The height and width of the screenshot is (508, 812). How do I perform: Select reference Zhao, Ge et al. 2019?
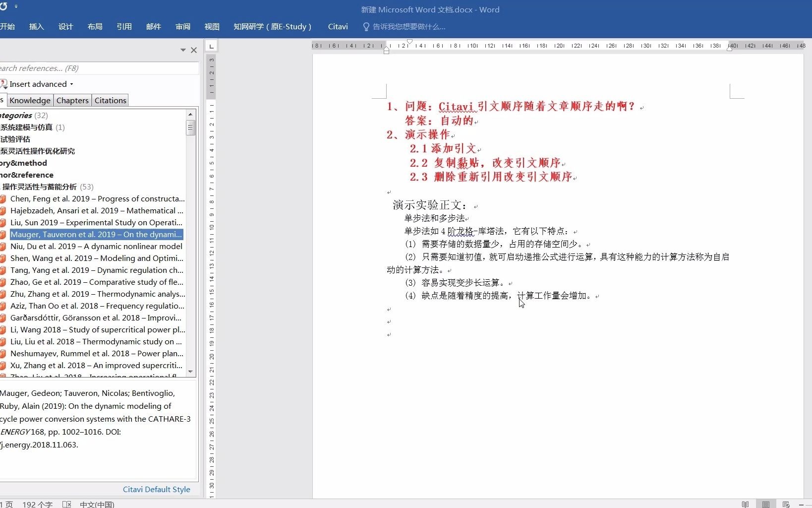tap(97, 282)
